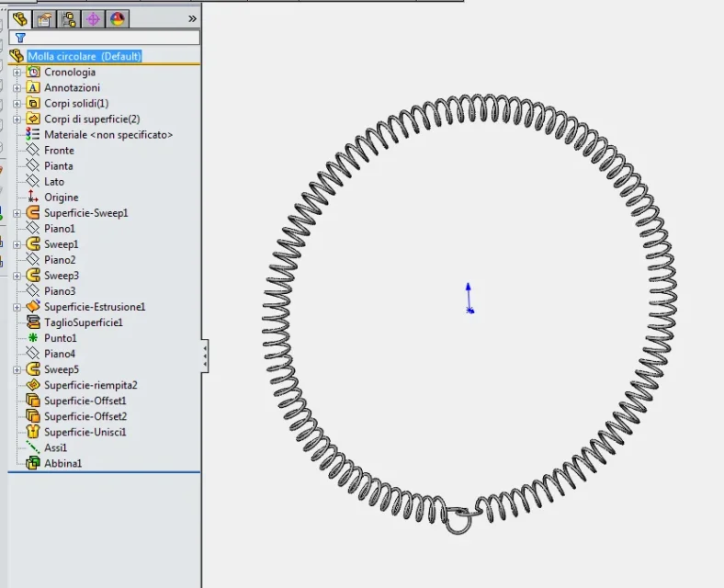Viewport: 724px width, 588px height.
Task: Click the Sweep1 feature icon
Action: [33, 244]
